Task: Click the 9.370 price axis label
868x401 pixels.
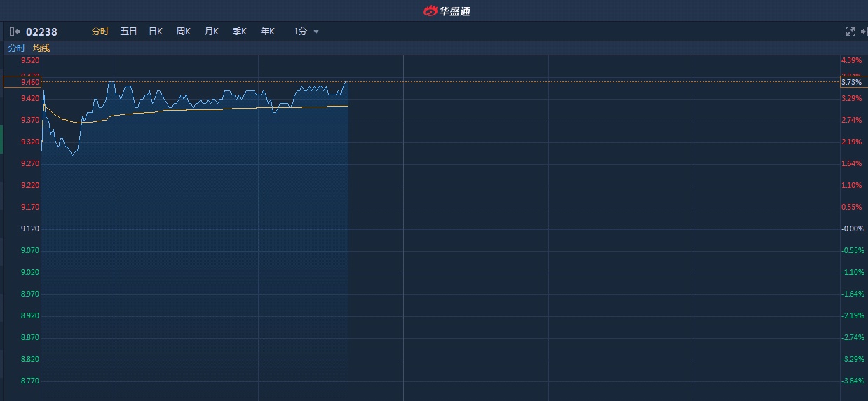Action: [30, 121]
